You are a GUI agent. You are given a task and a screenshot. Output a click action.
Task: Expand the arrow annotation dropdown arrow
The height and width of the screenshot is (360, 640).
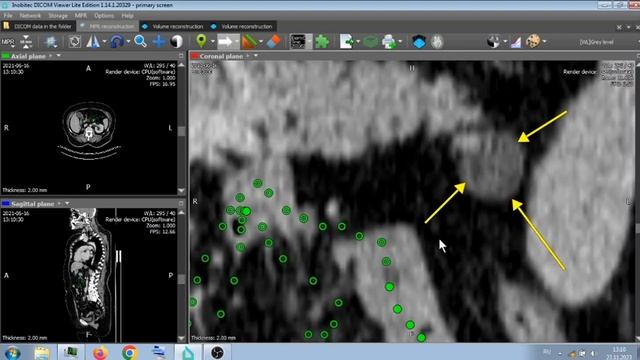pos(237,42)
